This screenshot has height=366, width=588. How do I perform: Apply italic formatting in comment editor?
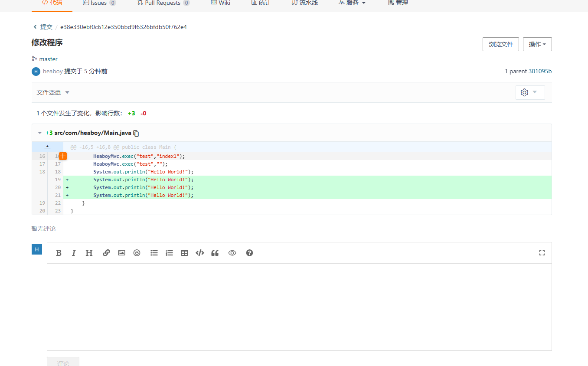pos(74,253)
